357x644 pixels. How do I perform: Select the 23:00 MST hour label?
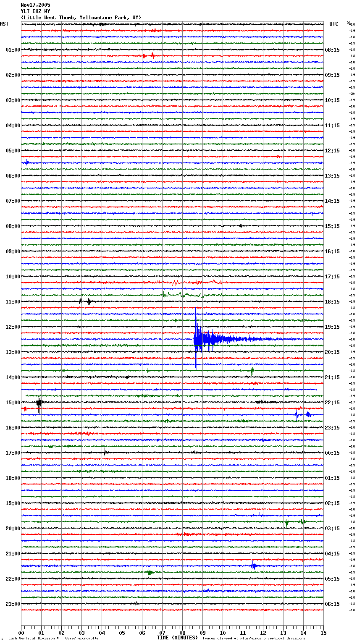[x=13, y=604]
